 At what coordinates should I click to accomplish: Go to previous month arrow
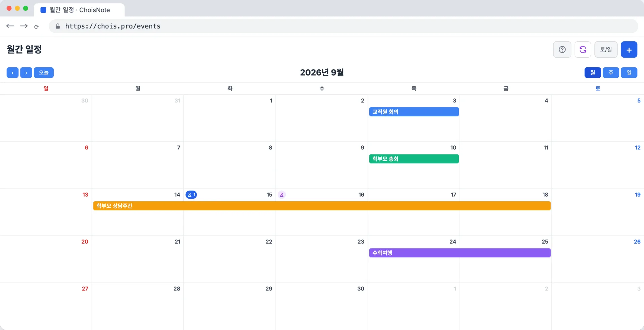(12, 73)
